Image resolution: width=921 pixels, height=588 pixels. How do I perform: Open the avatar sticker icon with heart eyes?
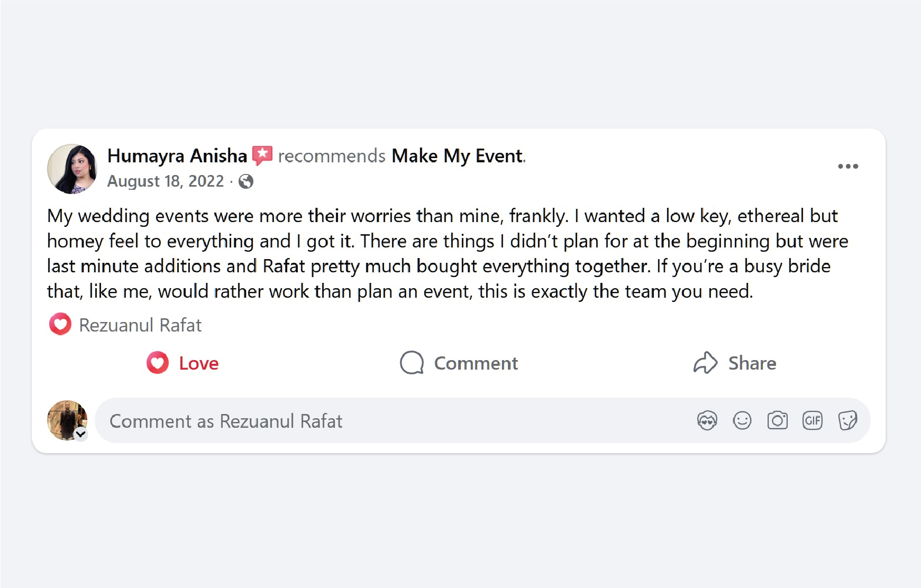click(707, 420)
